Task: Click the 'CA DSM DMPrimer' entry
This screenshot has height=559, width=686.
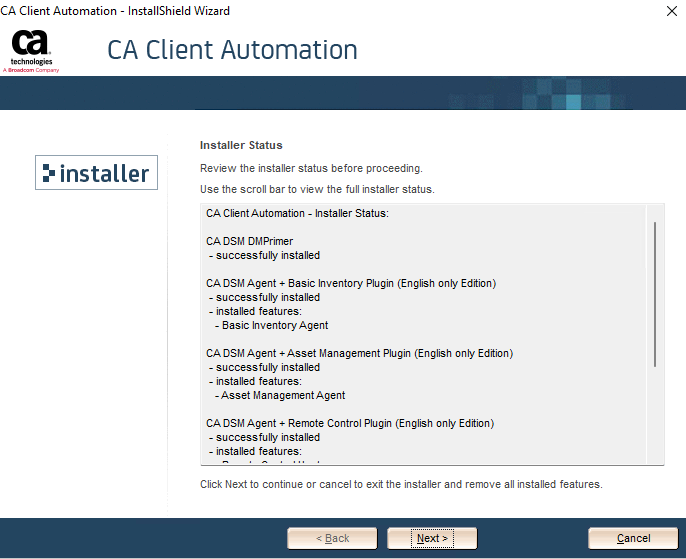Action: coord(249,241)
